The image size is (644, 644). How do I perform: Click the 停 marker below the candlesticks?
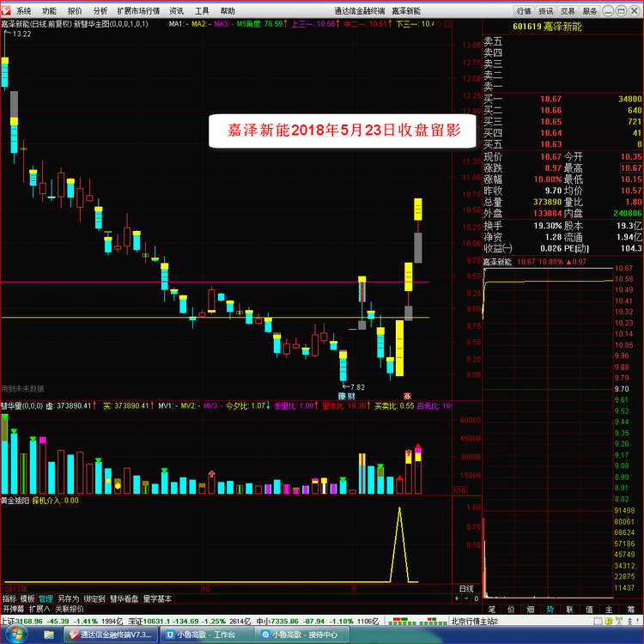click(x=342, y=396)
